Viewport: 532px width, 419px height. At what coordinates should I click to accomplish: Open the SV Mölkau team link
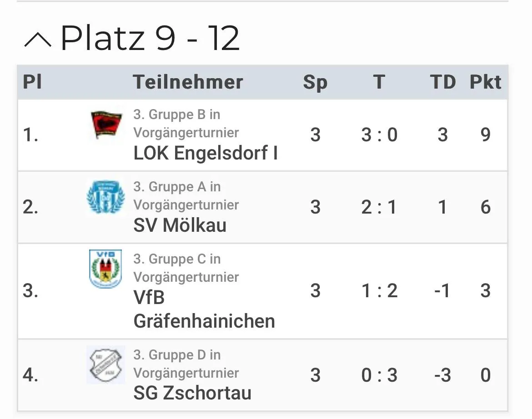pos(180,225)
